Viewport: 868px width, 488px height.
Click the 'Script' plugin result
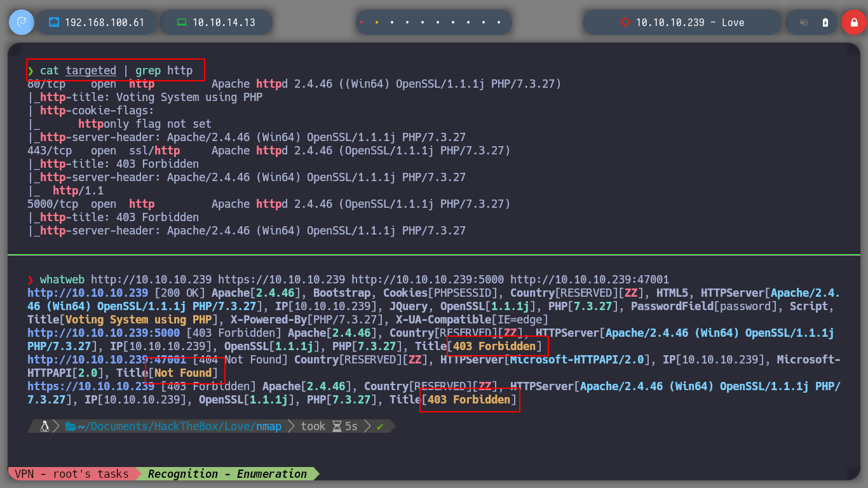[809, 306]
